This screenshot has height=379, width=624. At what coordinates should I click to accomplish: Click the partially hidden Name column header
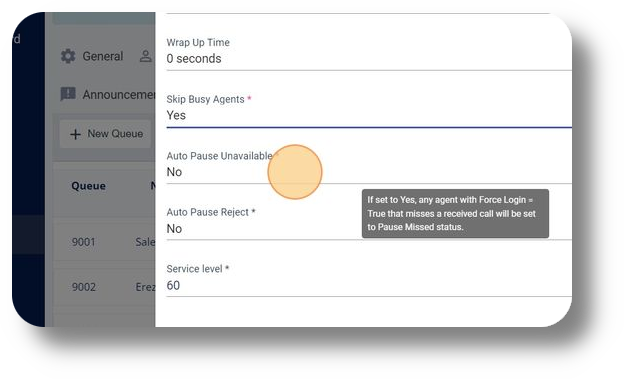(153, 186)
